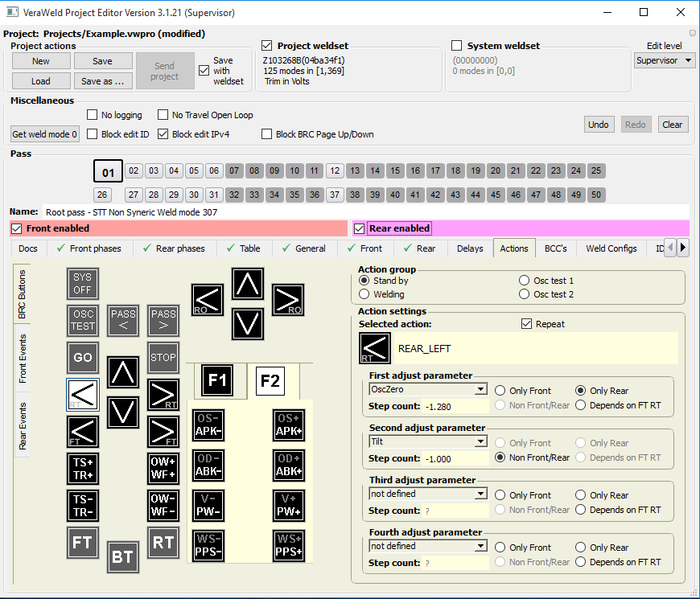Select pass 12 button
700x599 pixels.
pyautogui.click(x=335, y=170)
